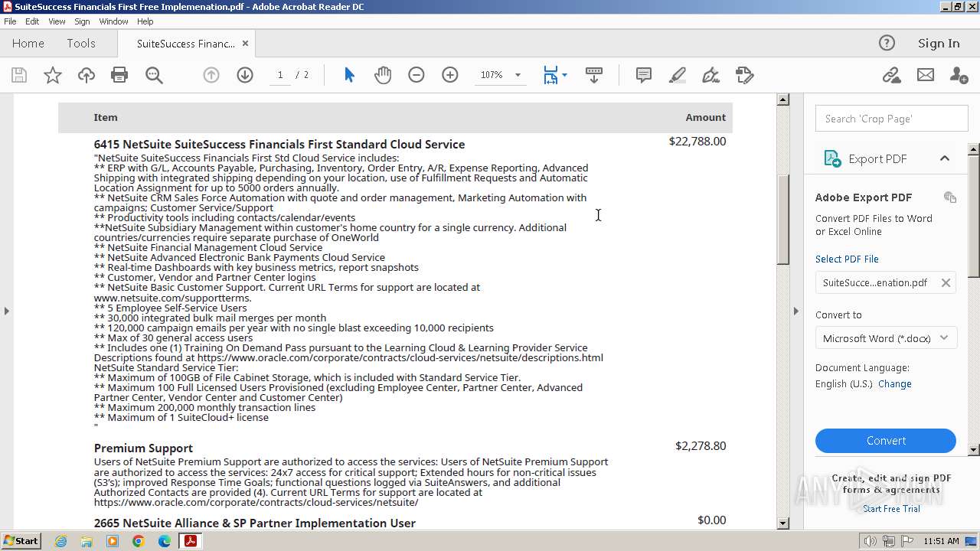Click the right panel scrollbar down arrow
The width and height of the screenshot is (980, 551).
click(x=974, y=450)
